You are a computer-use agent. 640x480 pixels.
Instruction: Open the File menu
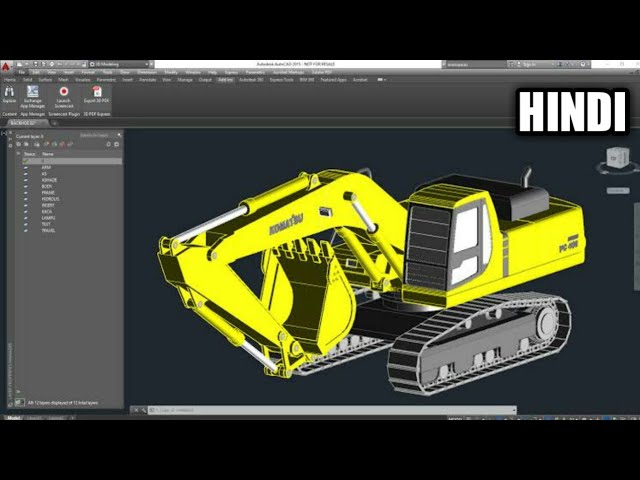tap(21, 72)
